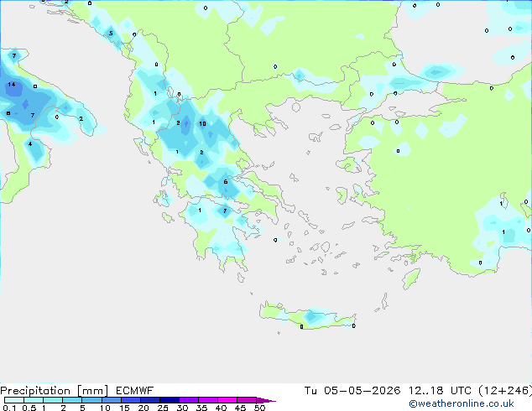532x411 pixels.
Task: Click the '5' value on the Adriatic coast
Action: [x=111, y=34]
